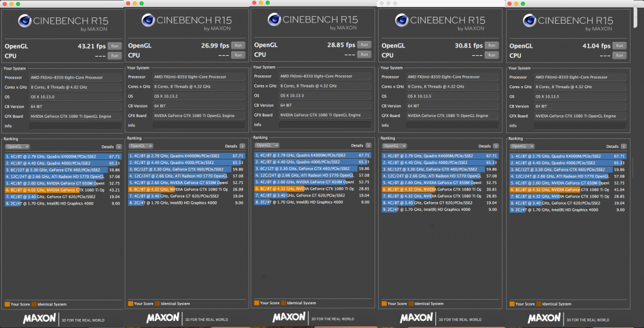The image size is (644, 328).
Task: Select ATI Radeon HD 5770 row in 28.85 fps window
Action: [313, 175]
